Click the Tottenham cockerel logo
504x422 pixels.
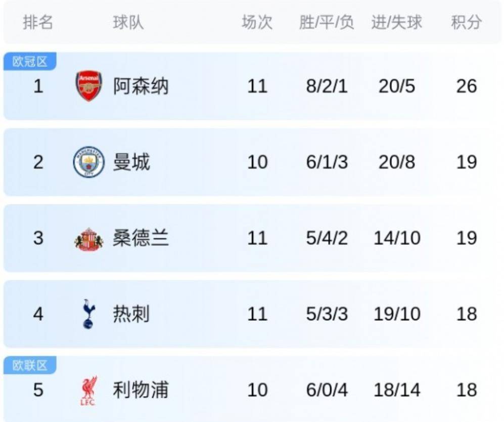click(89, 314)
